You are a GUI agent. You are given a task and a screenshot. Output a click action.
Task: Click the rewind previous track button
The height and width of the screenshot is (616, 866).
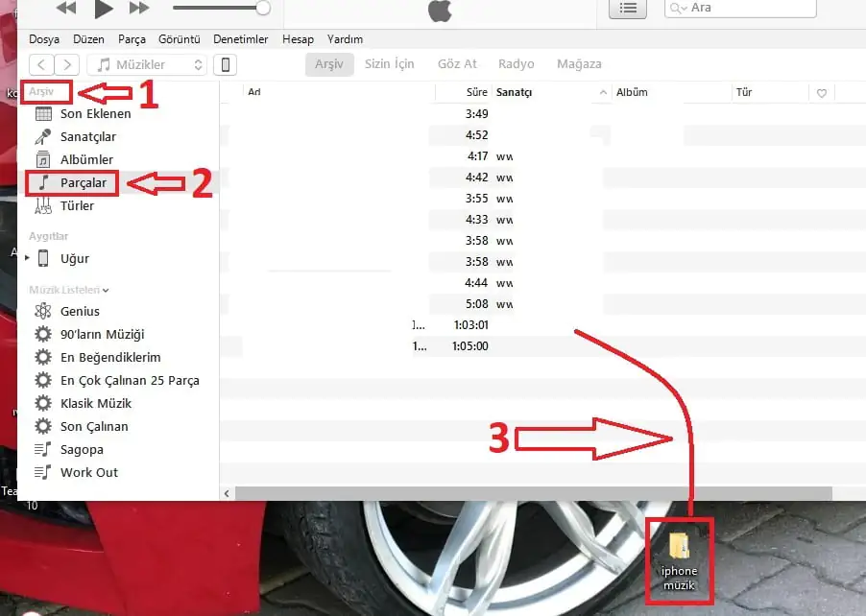pos(66,8)
